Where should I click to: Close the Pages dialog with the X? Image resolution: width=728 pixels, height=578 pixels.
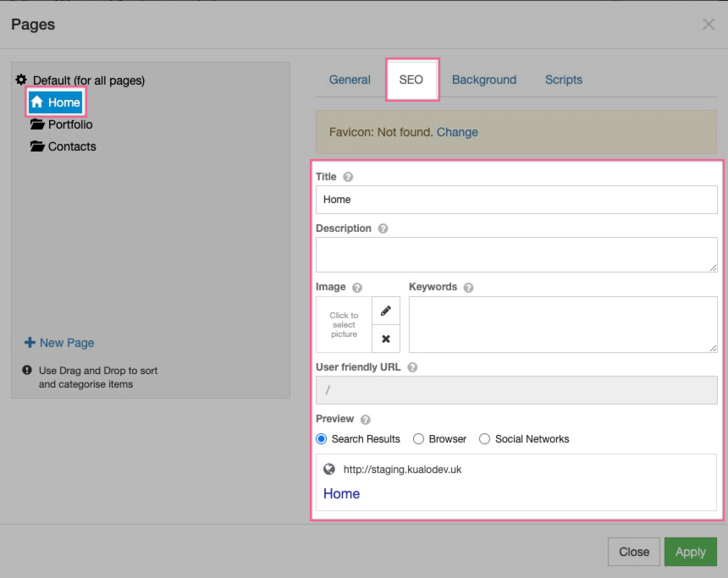[709, 25]
